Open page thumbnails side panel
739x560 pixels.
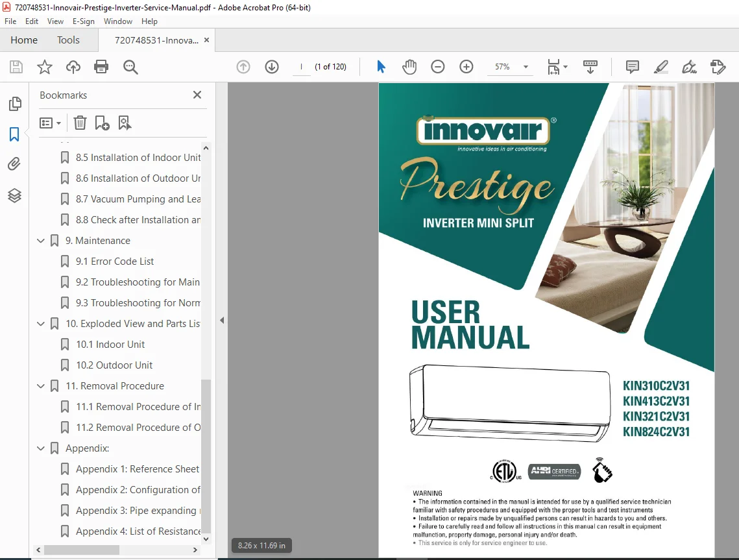pyautogui.click(x=15, y=104)
